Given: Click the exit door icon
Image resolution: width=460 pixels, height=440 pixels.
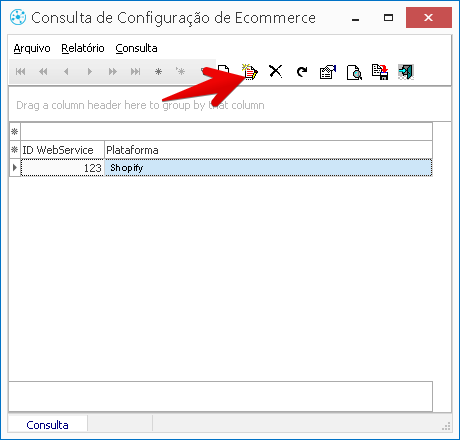Looking at the screenshot, I should [406, 72].
